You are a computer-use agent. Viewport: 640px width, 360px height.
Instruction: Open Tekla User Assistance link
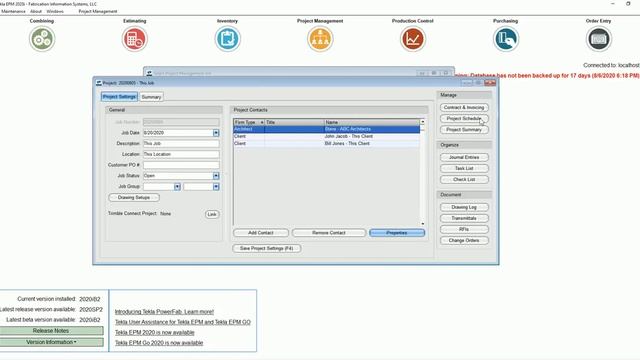(x=182, y=322)
